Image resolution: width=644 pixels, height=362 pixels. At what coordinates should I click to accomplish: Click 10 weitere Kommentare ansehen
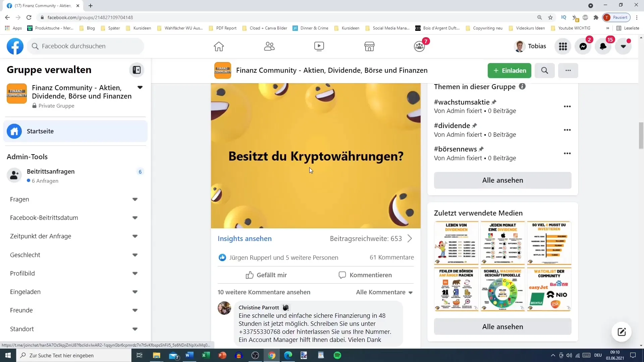pos(264,292)
